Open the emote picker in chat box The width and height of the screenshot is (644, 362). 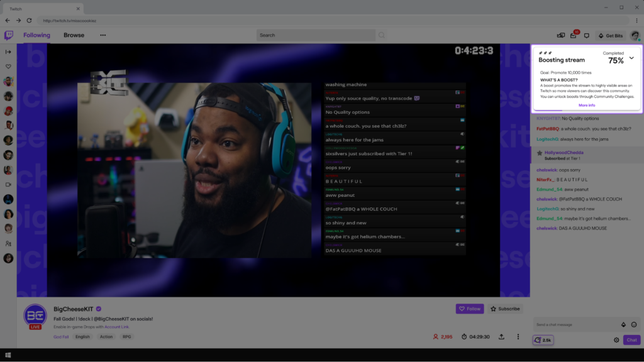[x=633, y=324]
